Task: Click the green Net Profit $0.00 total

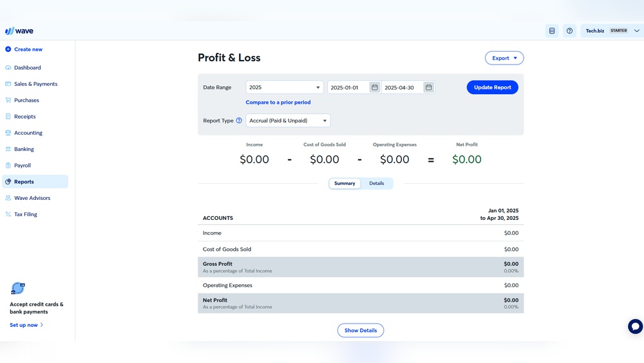Action: [x=466, y=159]
